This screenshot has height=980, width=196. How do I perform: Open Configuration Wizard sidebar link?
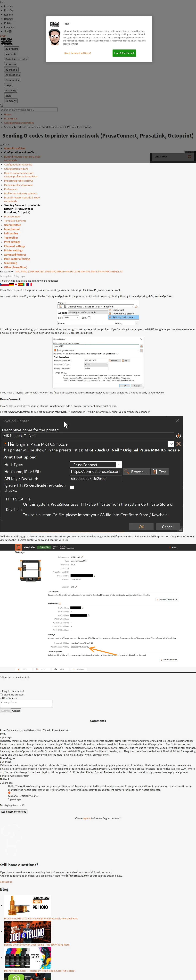pyautogui.click(x=16, y=169)
